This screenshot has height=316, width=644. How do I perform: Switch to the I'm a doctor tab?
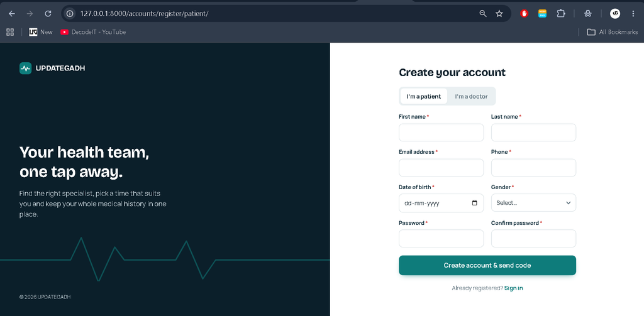[x=471, y=97]
